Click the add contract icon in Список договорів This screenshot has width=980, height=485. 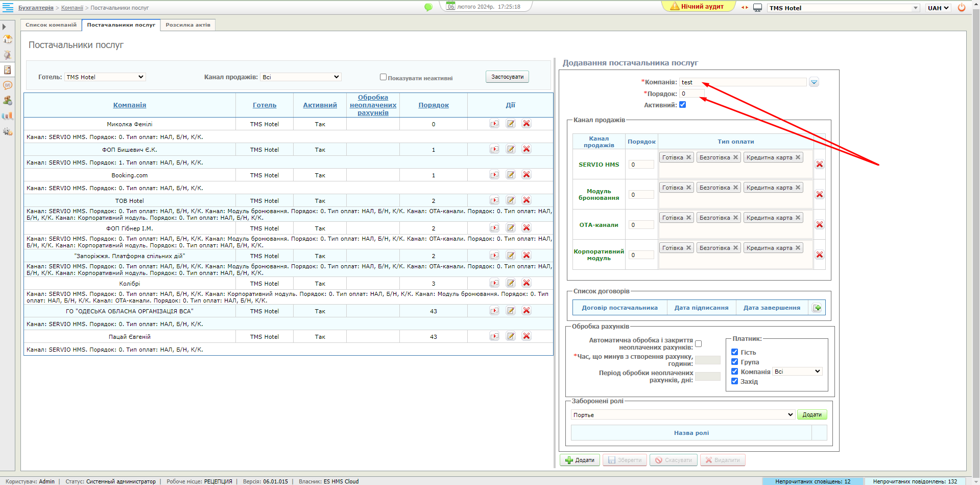coord(817,308)
